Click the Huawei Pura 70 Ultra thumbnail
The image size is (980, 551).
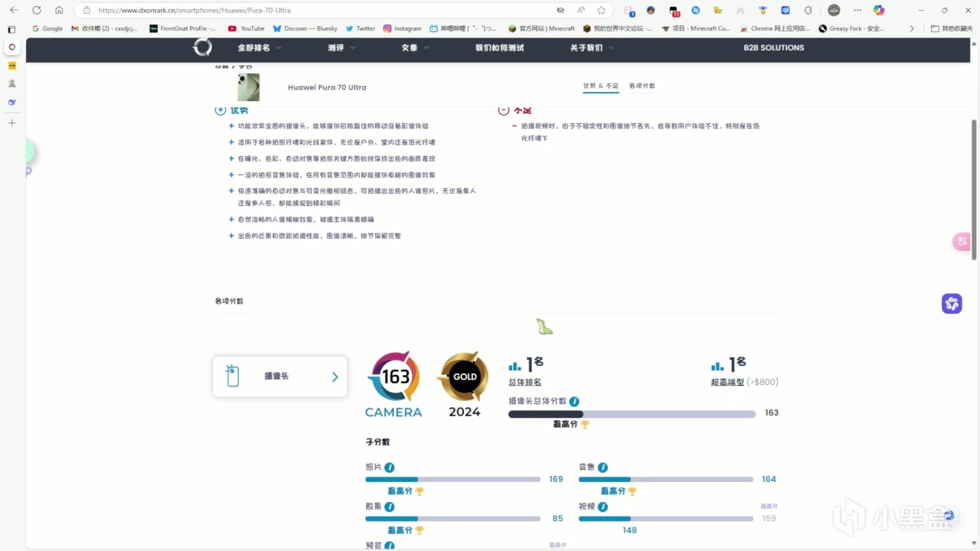[248, 87]
